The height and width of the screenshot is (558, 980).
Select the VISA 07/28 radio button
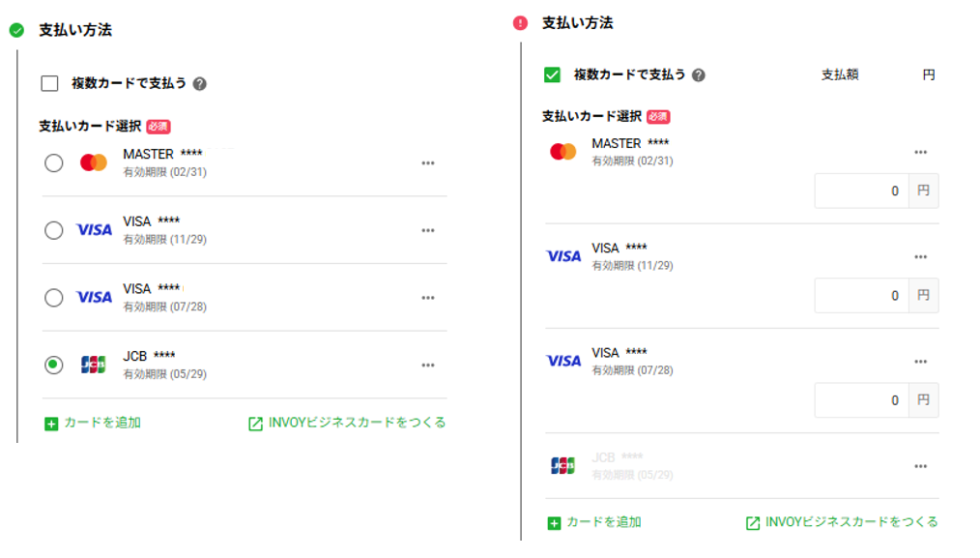[x=54, y=298]
